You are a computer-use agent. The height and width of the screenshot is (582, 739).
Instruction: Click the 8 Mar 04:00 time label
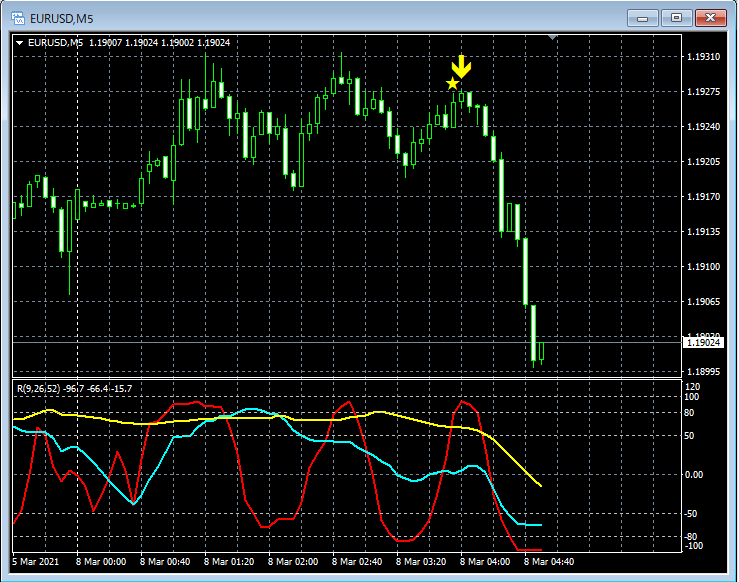coord(484,562)
